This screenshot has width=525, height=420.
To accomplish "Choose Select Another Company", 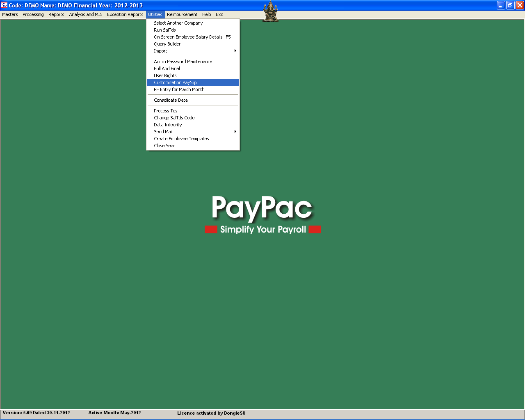I will click(x=193, y=23).
